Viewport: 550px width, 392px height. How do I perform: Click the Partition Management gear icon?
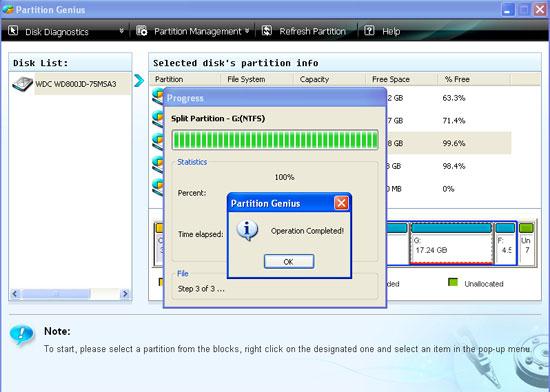point(142,31)
